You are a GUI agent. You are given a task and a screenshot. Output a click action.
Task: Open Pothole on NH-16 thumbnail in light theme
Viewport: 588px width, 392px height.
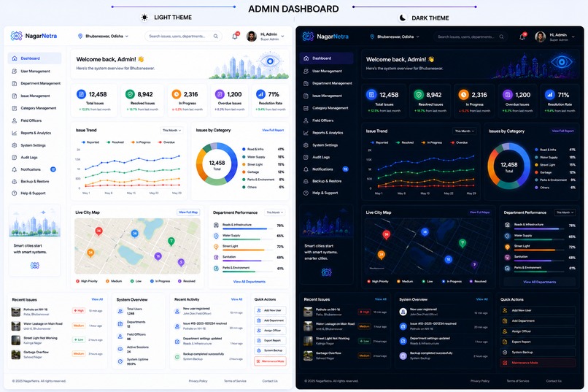point(16,312)
